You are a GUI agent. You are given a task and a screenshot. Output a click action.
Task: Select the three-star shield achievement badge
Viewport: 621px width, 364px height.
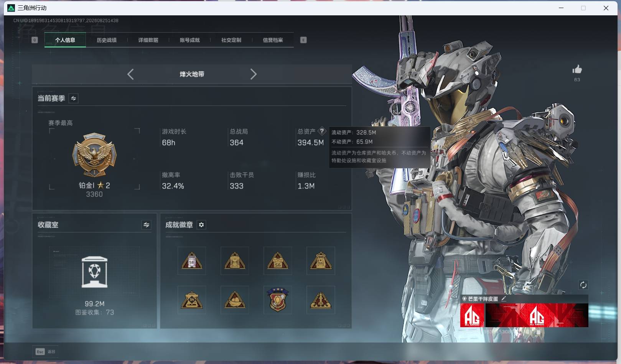click(x=278, y=300)
